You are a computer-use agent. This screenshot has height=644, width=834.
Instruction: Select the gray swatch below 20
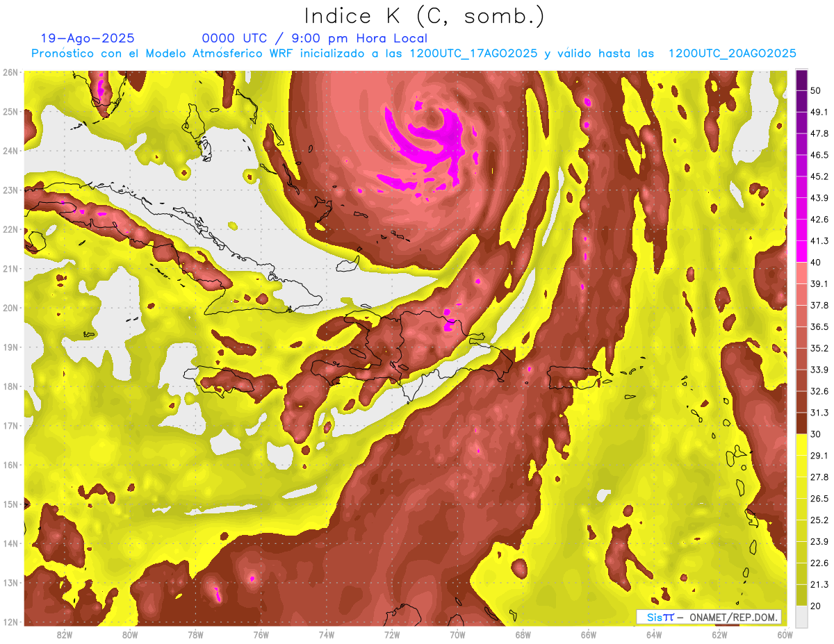[x=801, y=616]
